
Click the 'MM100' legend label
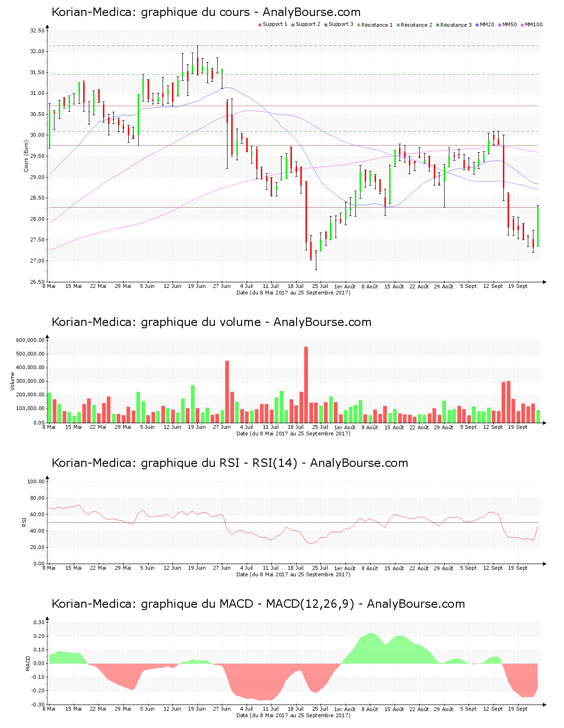click(533, 24)
